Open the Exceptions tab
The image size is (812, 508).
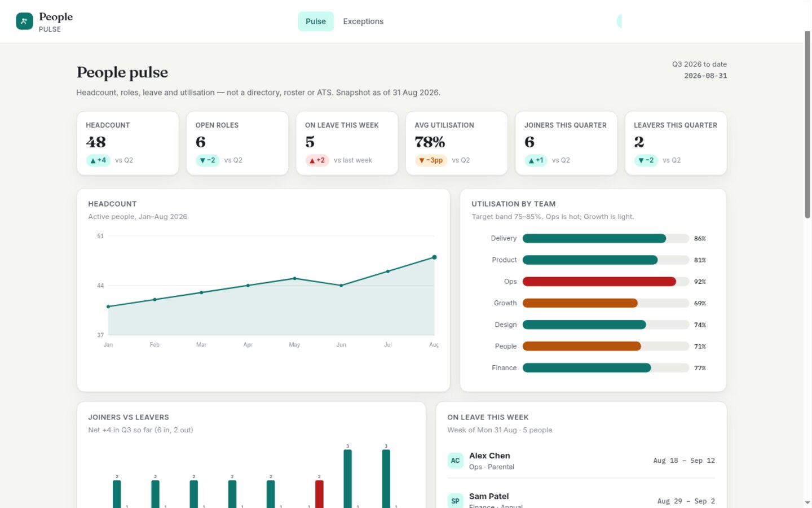pyautogui.click(x=363, y=21)
